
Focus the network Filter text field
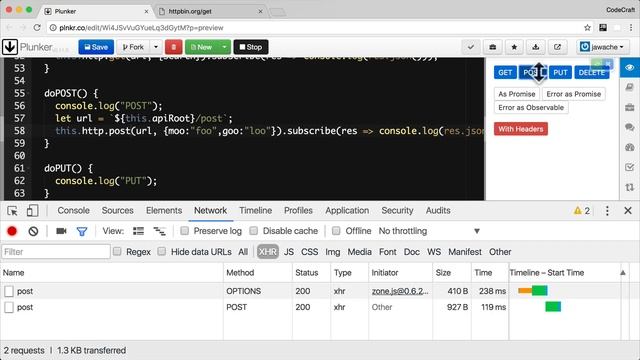[x=56, y=252]
